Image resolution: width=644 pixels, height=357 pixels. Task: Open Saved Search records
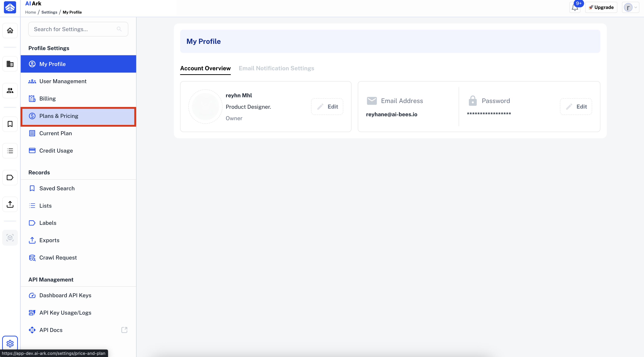pos(78,188)
